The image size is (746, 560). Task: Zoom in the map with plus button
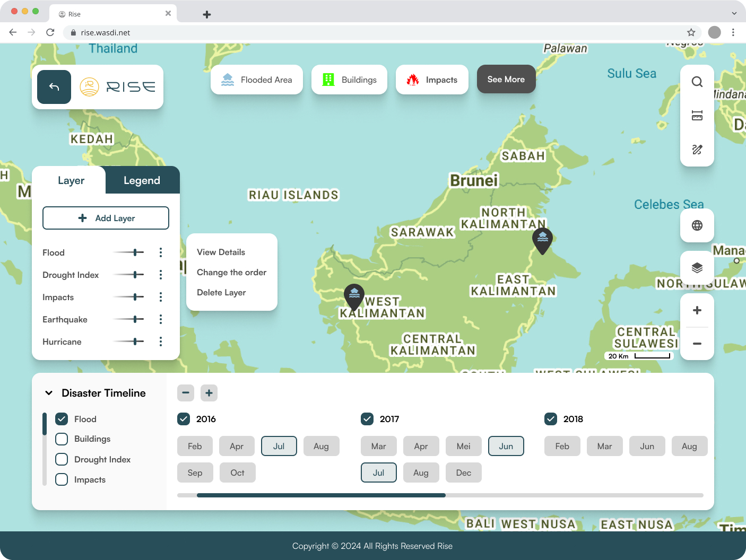point(697,310)
